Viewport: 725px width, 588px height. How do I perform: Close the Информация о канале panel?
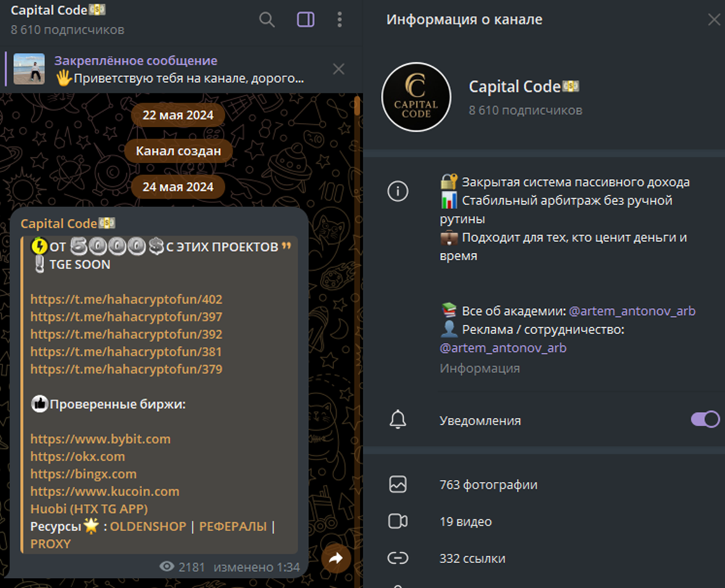713,19
